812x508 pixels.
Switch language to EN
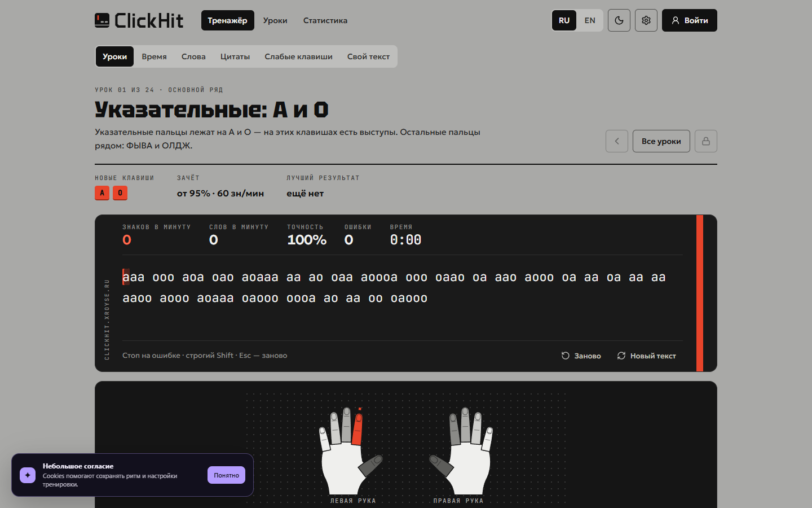point(590,20)
